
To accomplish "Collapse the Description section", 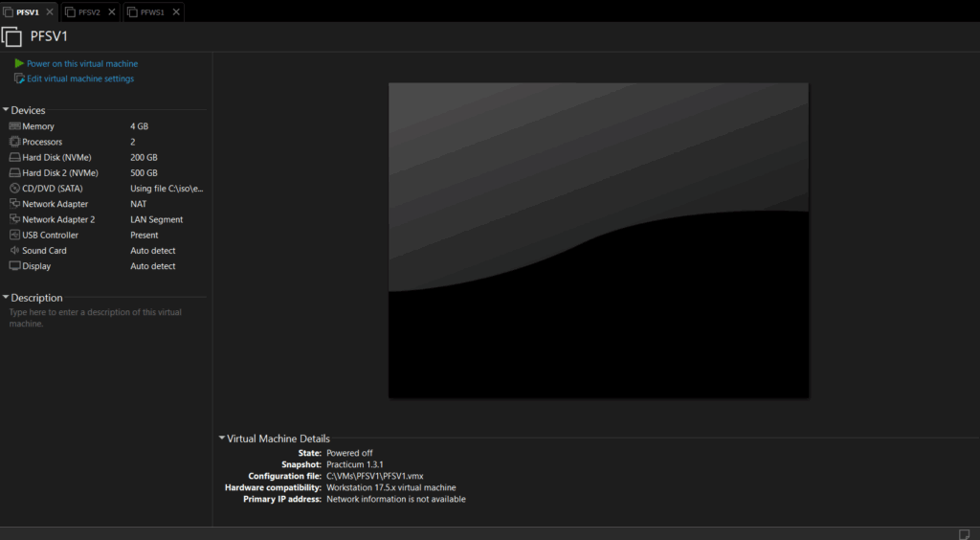I will [x=6, y=298].
